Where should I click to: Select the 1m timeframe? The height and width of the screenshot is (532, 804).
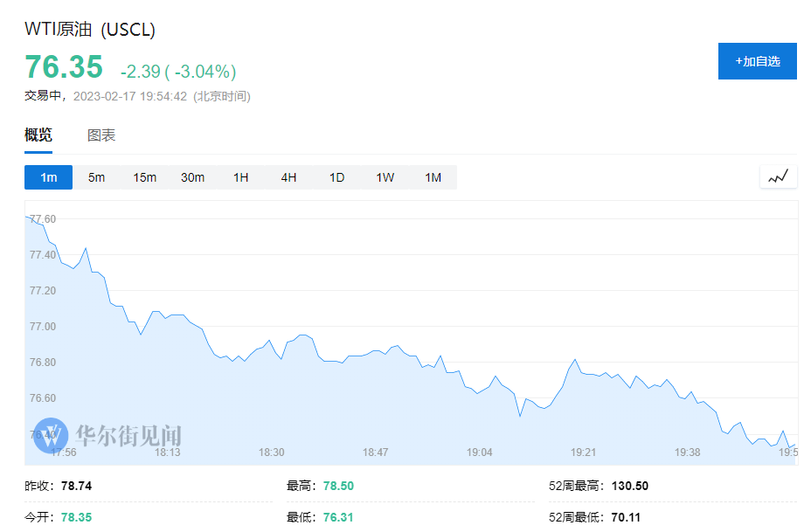coord(48,177)
